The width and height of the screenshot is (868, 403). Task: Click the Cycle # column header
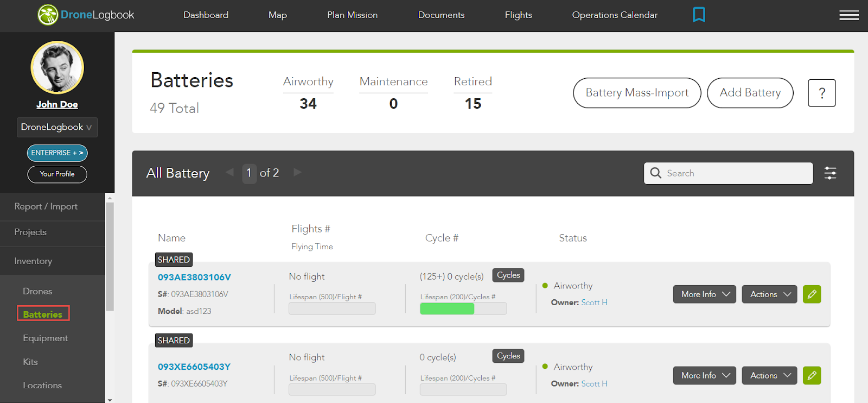[442, 238]
